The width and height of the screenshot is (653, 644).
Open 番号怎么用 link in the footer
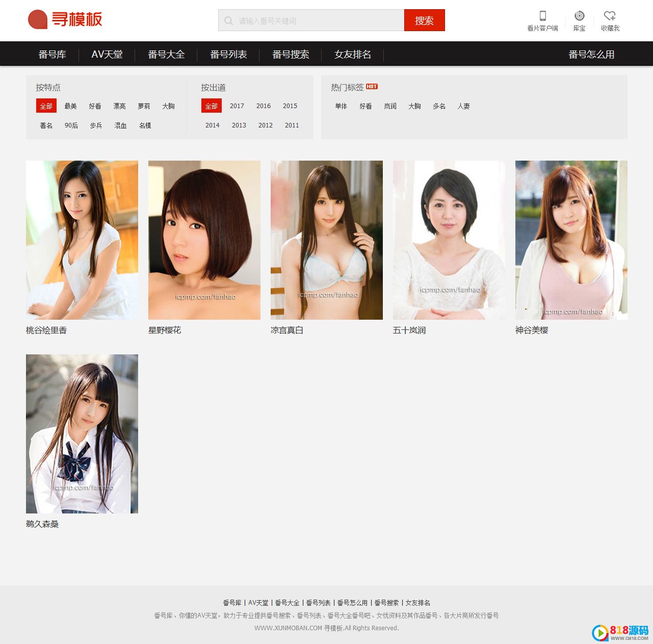click(x=352, y=603)
